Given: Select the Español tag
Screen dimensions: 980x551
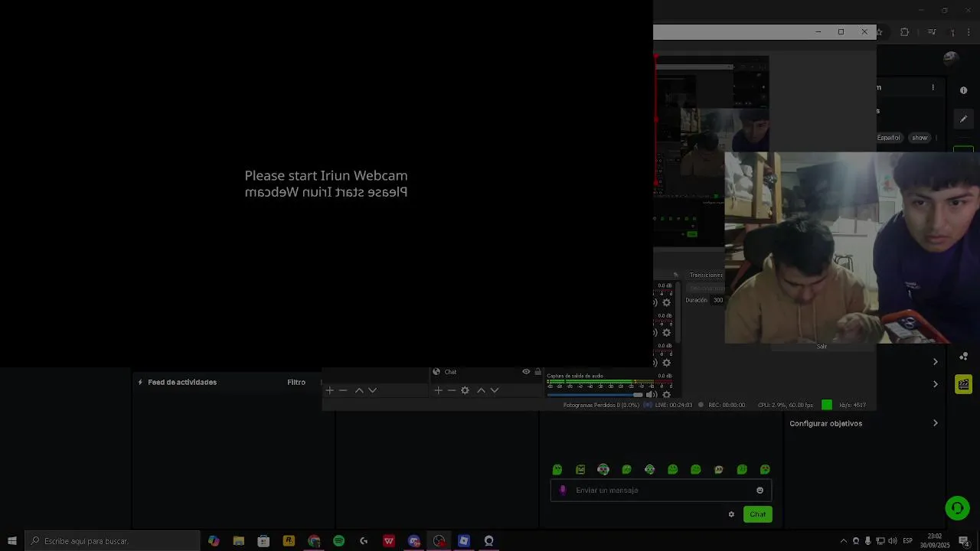Looking at the screenshot, I should (x=889, y=138).
